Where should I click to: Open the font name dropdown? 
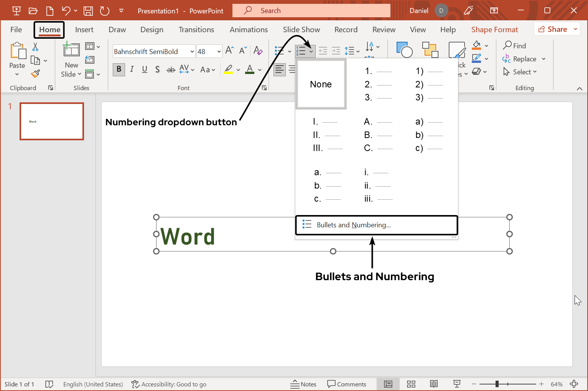click(x=192, y=51)
